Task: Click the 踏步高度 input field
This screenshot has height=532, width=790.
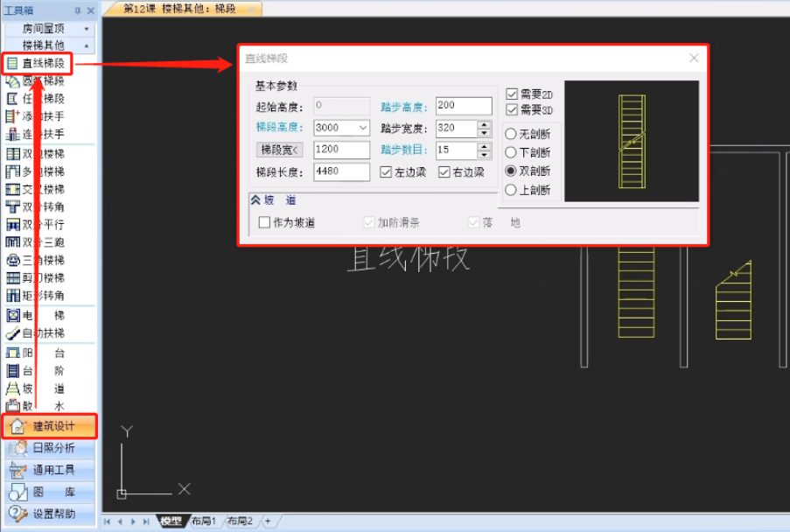Action: tap(464, 106)
